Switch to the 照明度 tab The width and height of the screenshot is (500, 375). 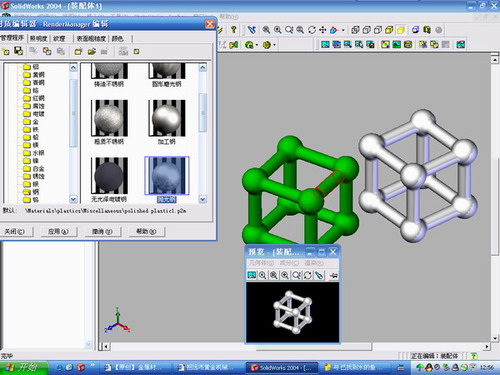[x=38, y=39]
